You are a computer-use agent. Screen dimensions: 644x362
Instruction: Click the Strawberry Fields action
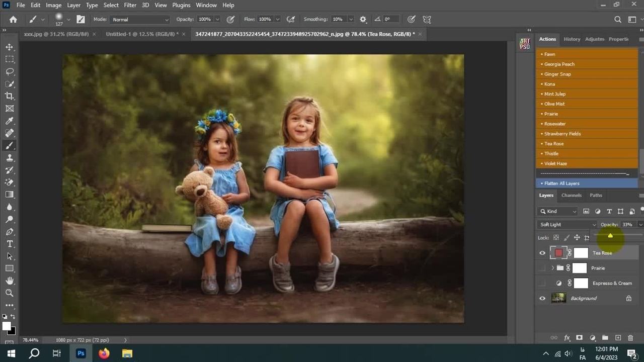pyautogui.click(x=562, y=134)
